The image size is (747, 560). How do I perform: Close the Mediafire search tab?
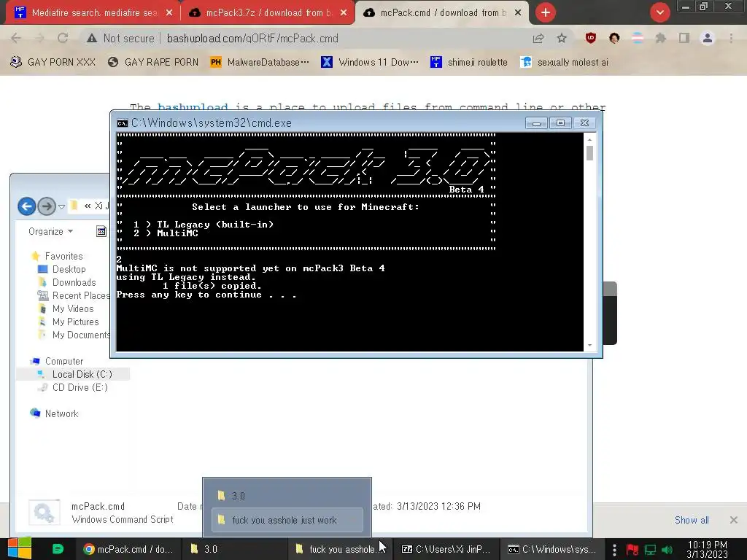coord(169,13)
